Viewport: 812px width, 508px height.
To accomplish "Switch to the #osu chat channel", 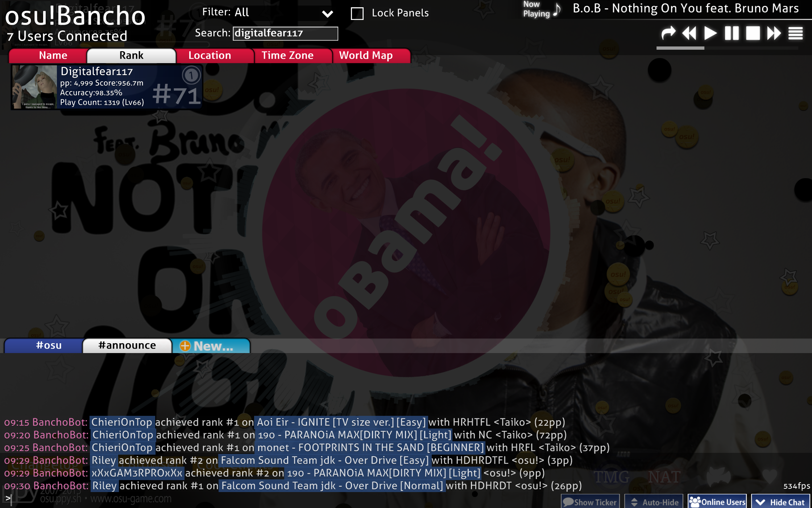I will (49, 345).
